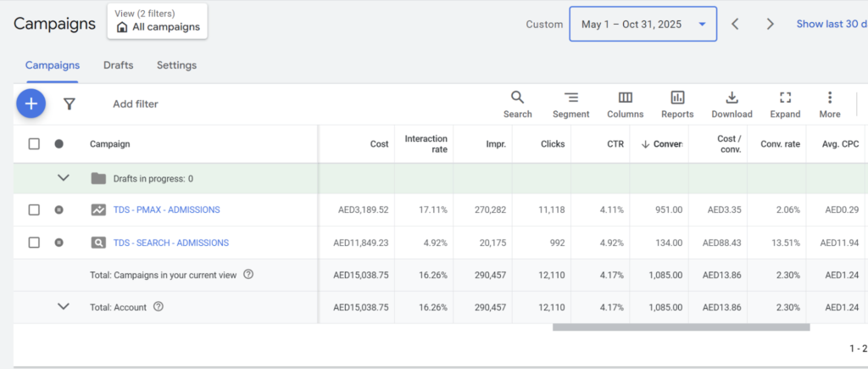Check the TDS - SEARCH - ADMISSIONS row checkbox
The width and height of the screenshot is (868, 369).
click(34, 243)
